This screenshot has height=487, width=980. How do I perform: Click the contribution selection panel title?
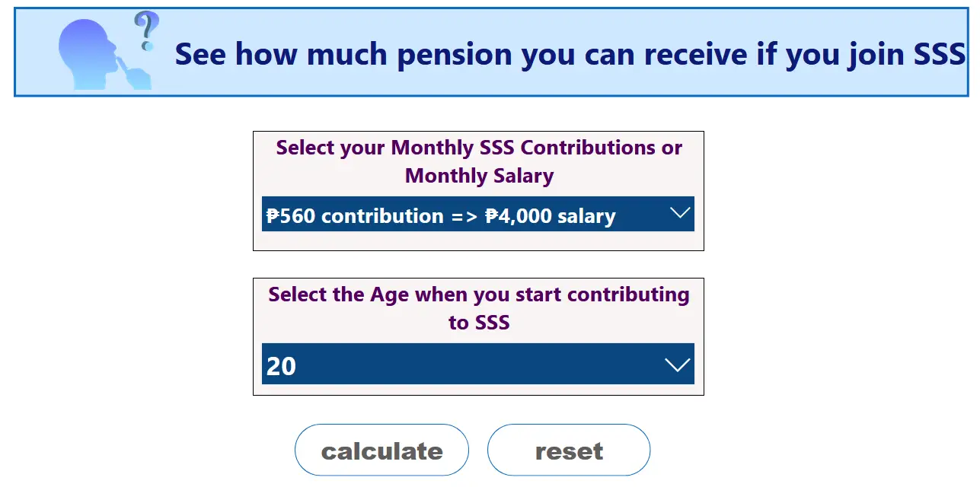(479, 161)
